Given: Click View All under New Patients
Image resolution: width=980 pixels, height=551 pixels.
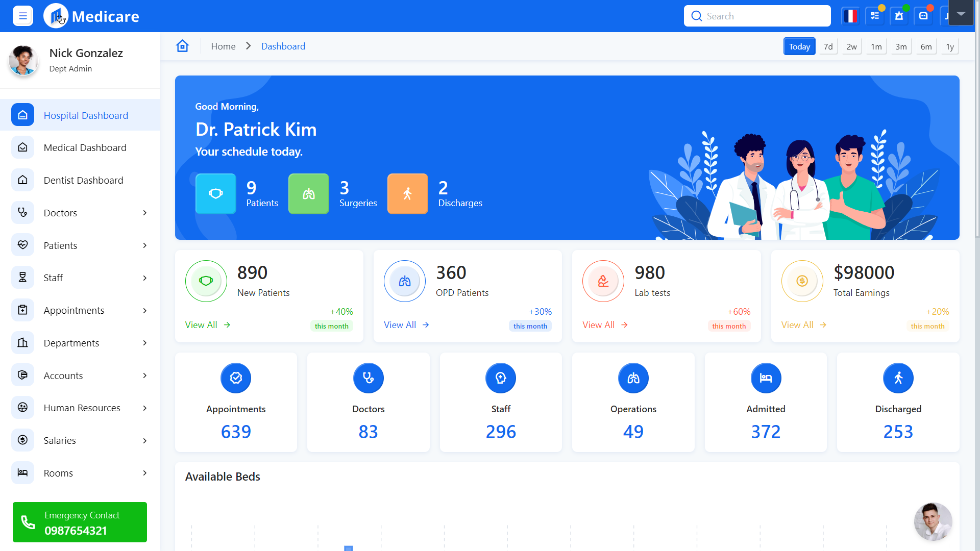Looking at the screenshot, I should coord(201,324).
